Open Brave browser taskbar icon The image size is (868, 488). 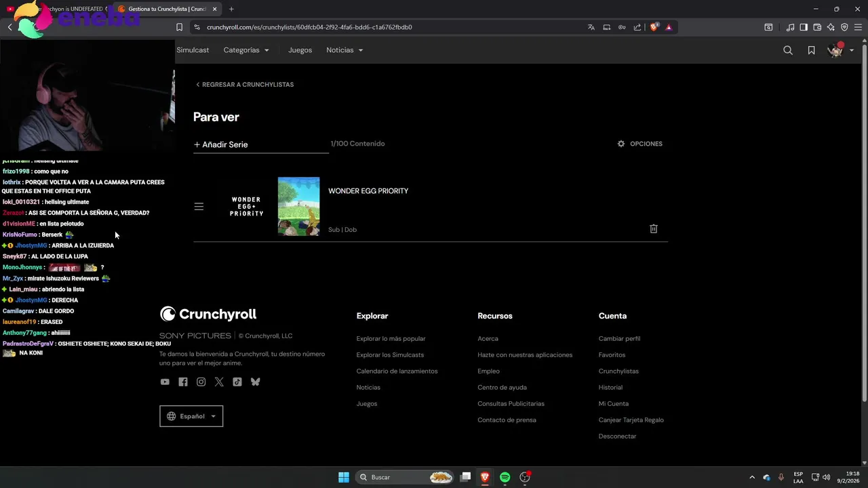tap(485, 477)
